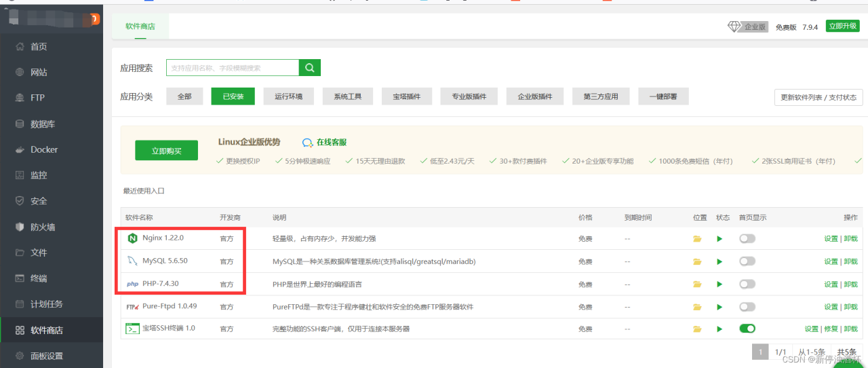Click the 立即购买 green button

(166, 151)
